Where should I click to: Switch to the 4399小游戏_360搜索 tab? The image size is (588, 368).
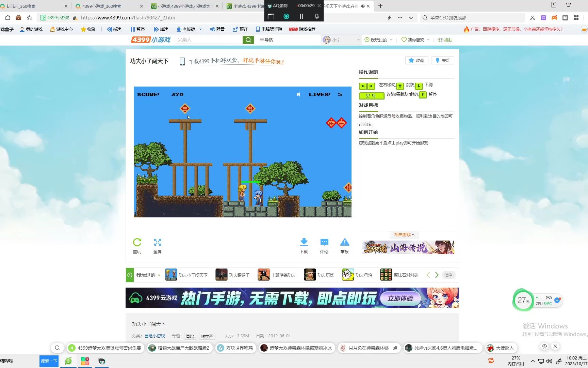tap(109, 6)
